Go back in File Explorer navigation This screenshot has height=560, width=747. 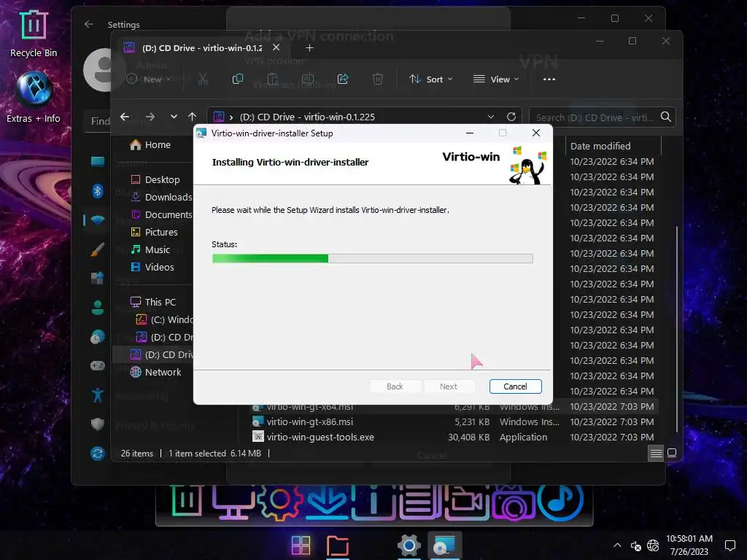coord(125,117)
